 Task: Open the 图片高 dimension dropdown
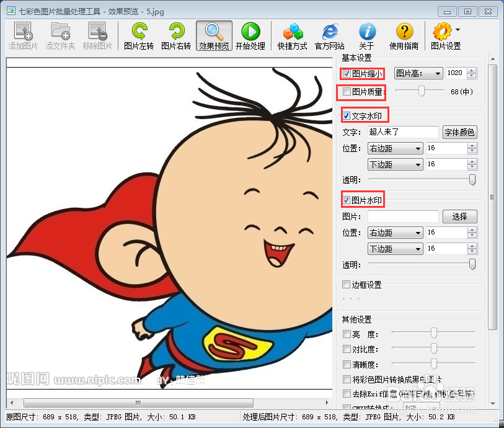[x=418, y=74]
